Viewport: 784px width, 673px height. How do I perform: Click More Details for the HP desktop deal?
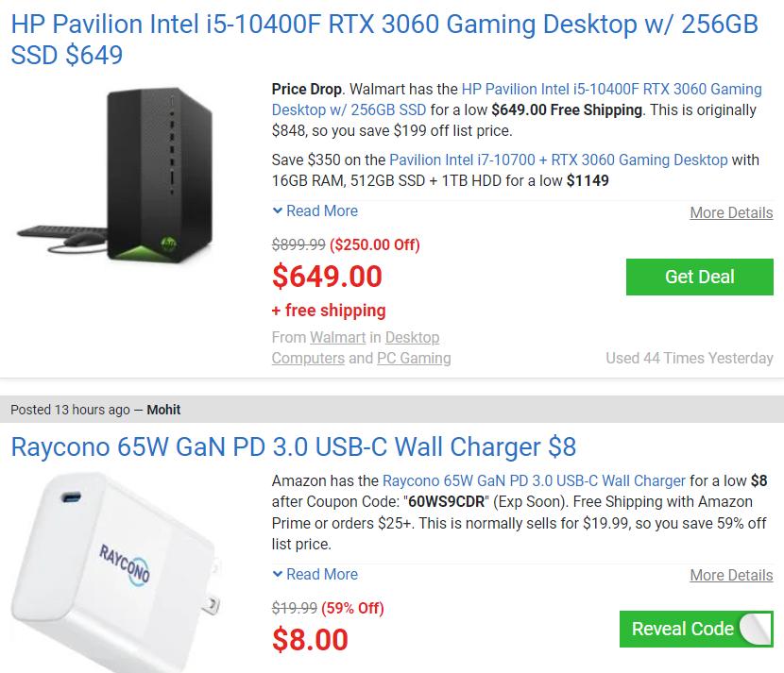pos(731,213)
